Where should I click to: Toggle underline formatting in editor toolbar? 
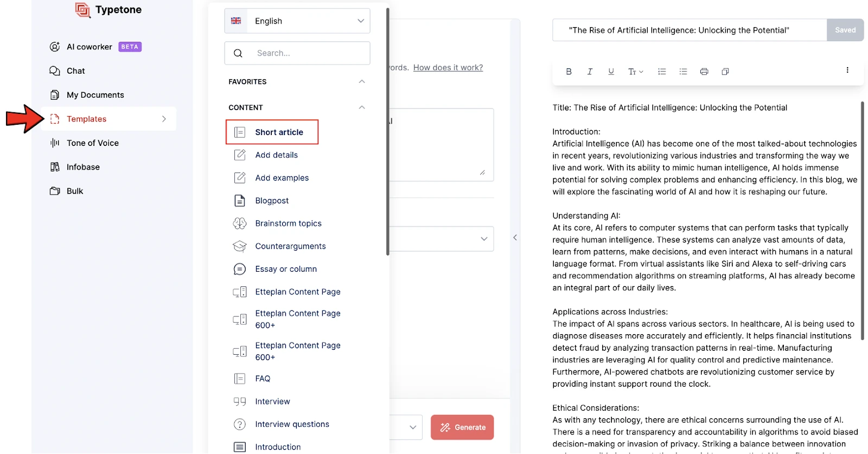611,72
